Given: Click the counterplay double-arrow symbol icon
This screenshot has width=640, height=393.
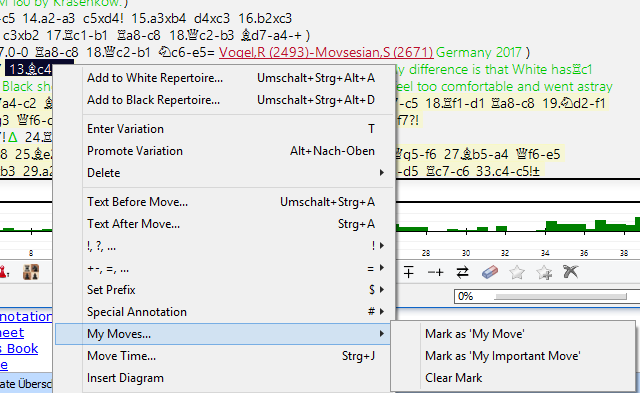Looking at the screenshot, I should tap(462, 272).
